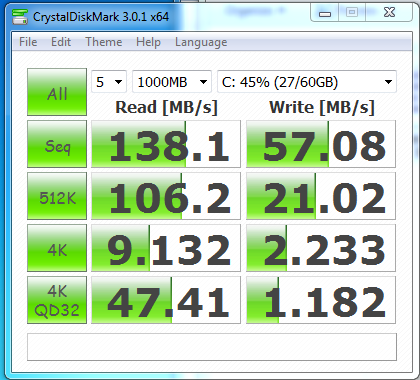Click the empty comment field at bottom
420x380 pixels.
[212, 347]
